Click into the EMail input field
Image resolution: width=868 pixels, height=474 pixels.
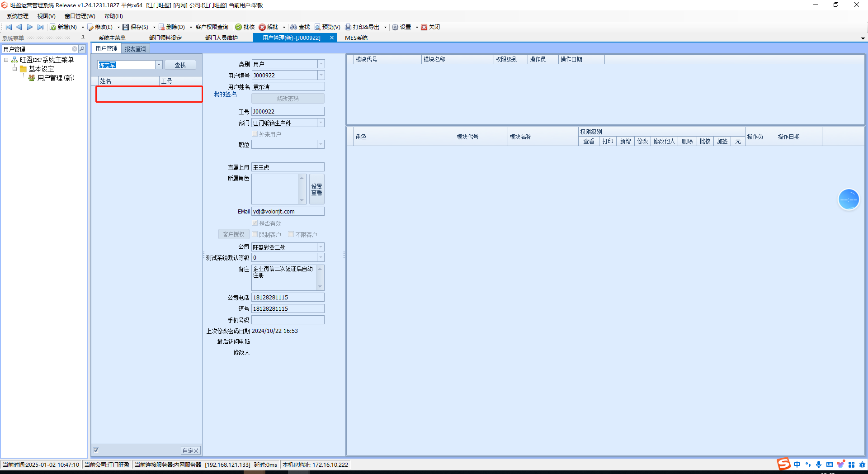288,211
